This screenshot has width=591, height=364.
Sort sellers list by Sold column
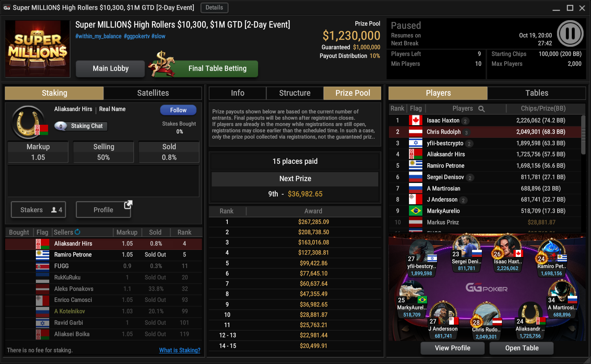point(155,232)
